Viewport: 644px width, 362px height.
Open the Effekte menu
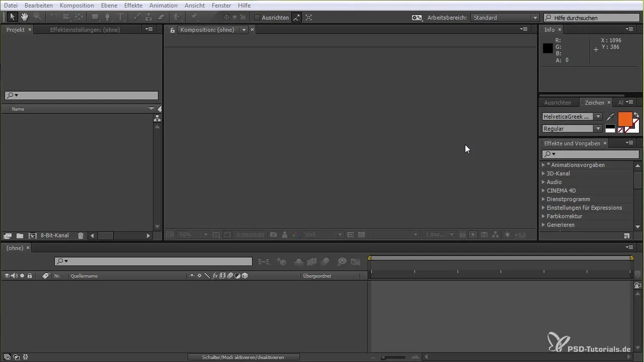pos(133,6)
